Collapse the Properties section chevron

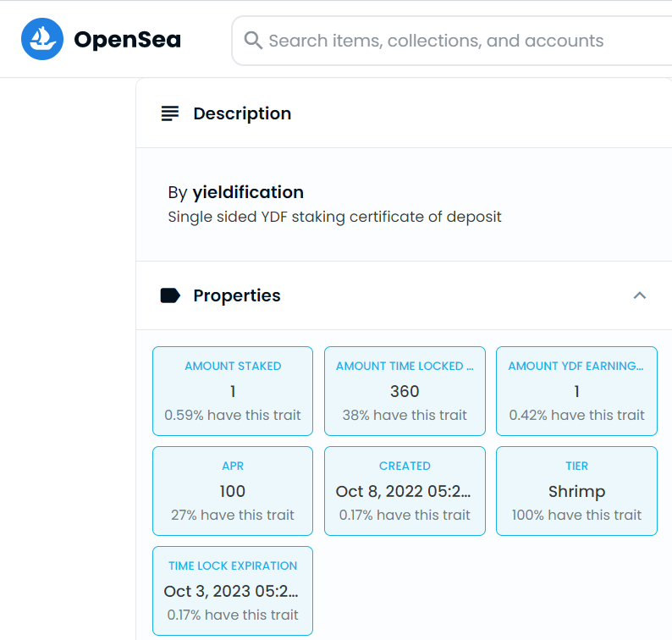click(x=640, y=295)
